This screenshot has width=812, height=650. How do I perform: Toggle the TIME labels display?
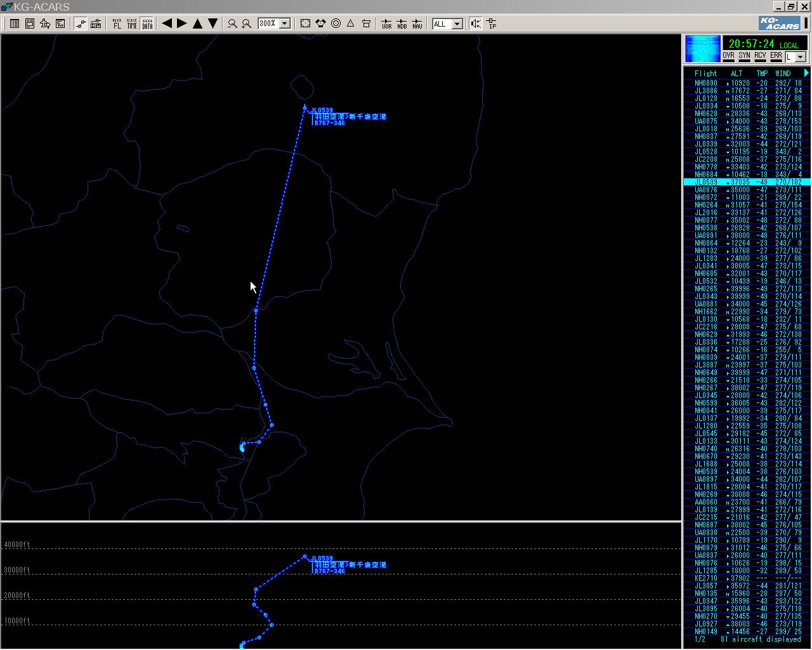tap(132, 23)
